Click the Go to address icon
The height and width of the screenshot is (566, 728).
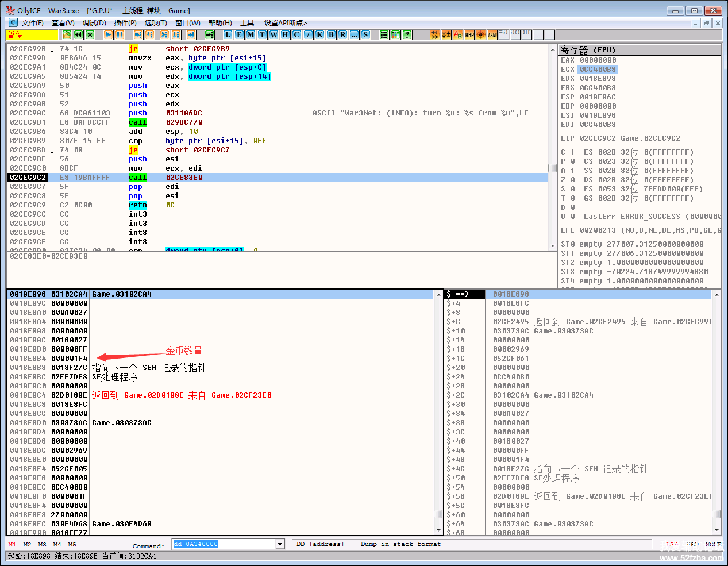pyautogui.click(x=210, y=34)
